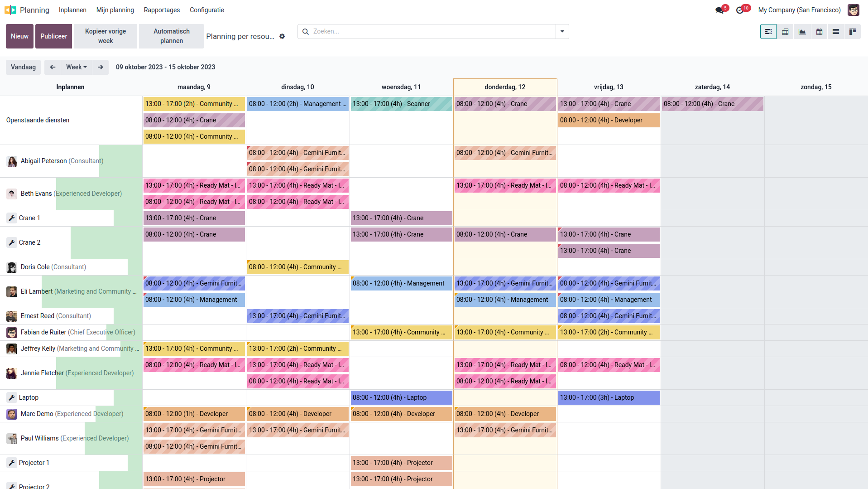
Task: Open the graph view
Action: (802, 32)
